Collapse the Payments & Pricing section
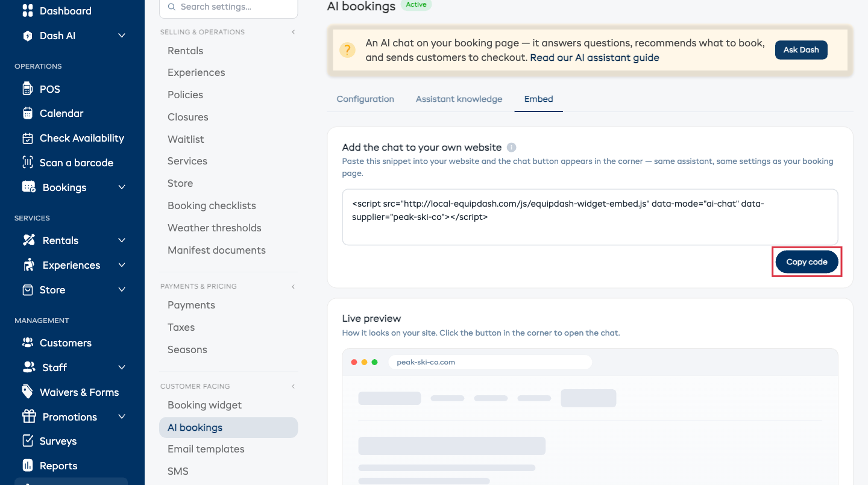This screenshot has height=485, width=868. click(x=294, y=286)
